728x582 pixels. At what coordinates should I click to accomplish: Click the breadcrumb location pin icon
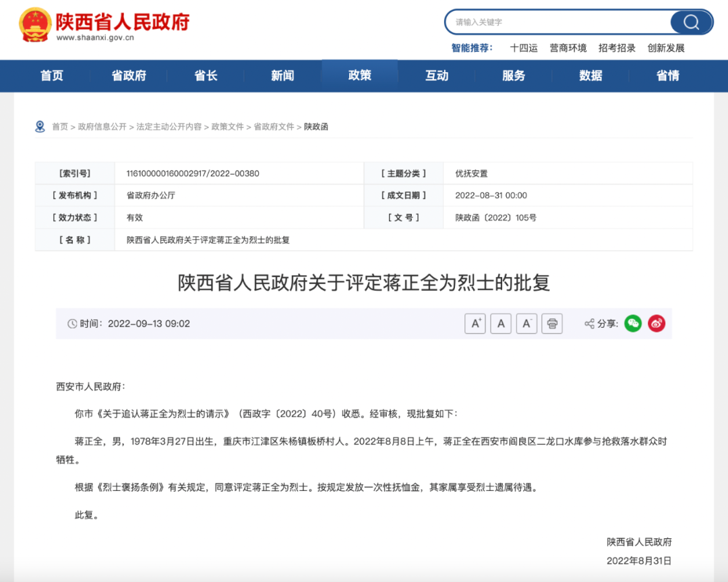click(x=40, y=126)
